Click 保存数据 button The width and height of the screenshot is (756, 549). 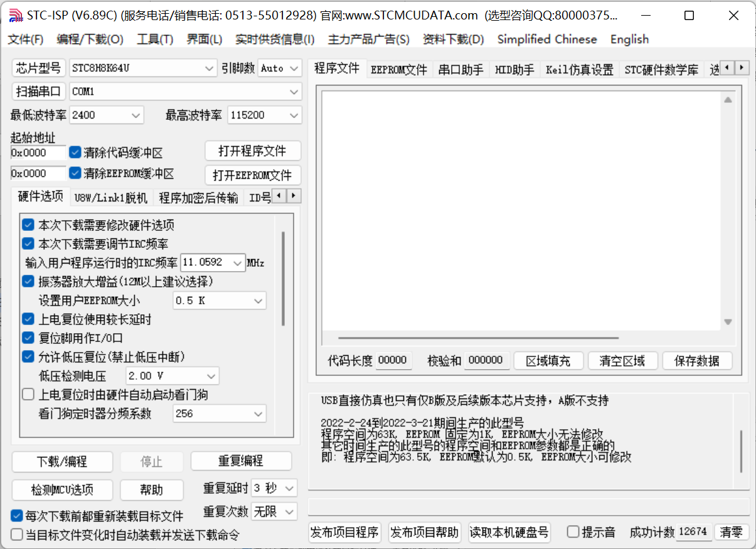[697, 361]
